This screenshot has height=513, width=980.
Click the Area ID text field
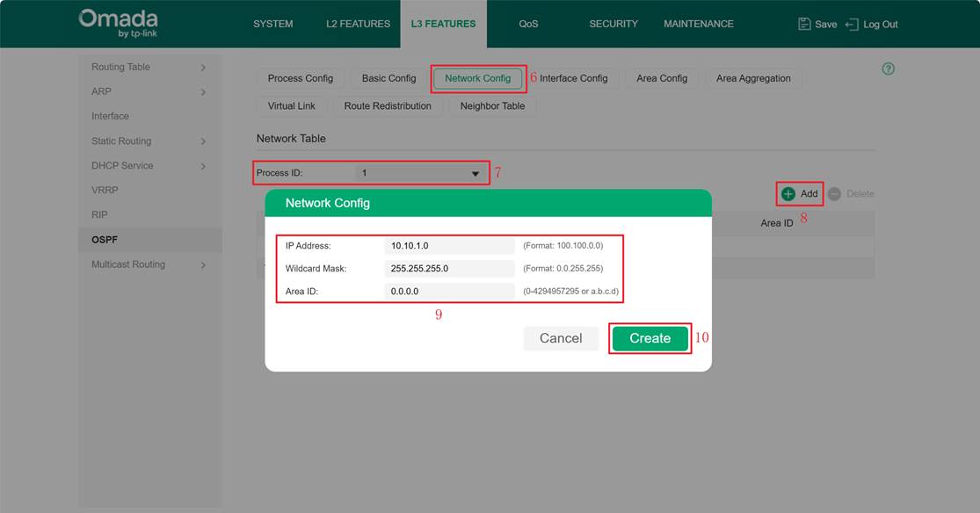(449, 292)
